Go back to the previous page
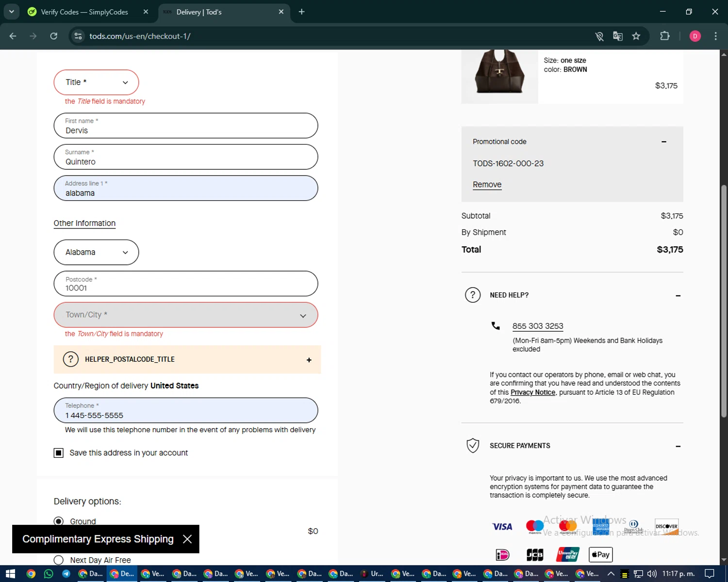The height and width of the screenshot is (582, 728). (13, 36)
